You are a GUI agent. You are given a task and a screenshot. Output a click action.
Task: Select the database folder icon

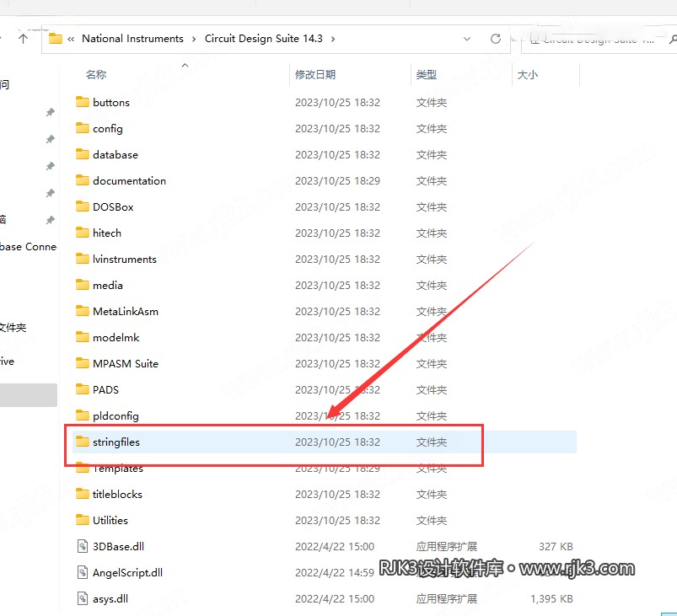(82, 154)
